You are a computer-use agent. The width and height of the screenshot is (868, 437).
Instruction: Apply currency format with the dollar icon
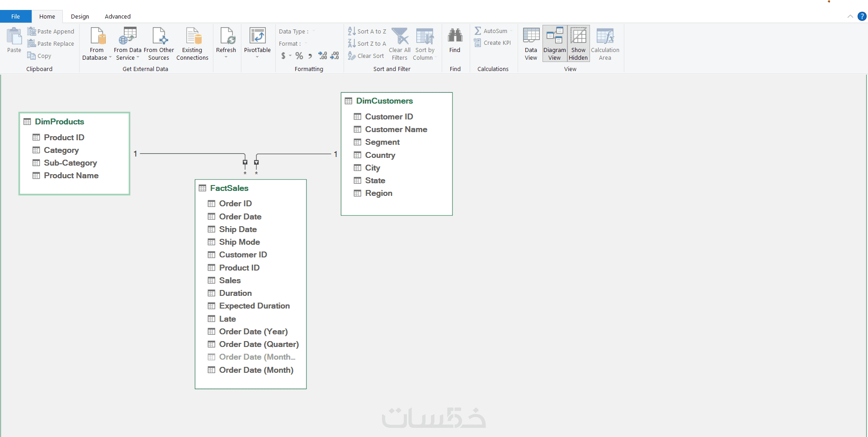tap(283, 56)
